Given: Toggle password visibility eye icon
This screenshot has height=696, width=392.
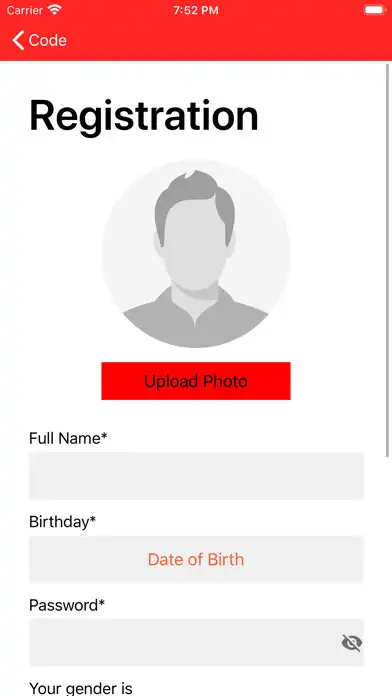Looking at the screenshot, I should pos(352,642).
